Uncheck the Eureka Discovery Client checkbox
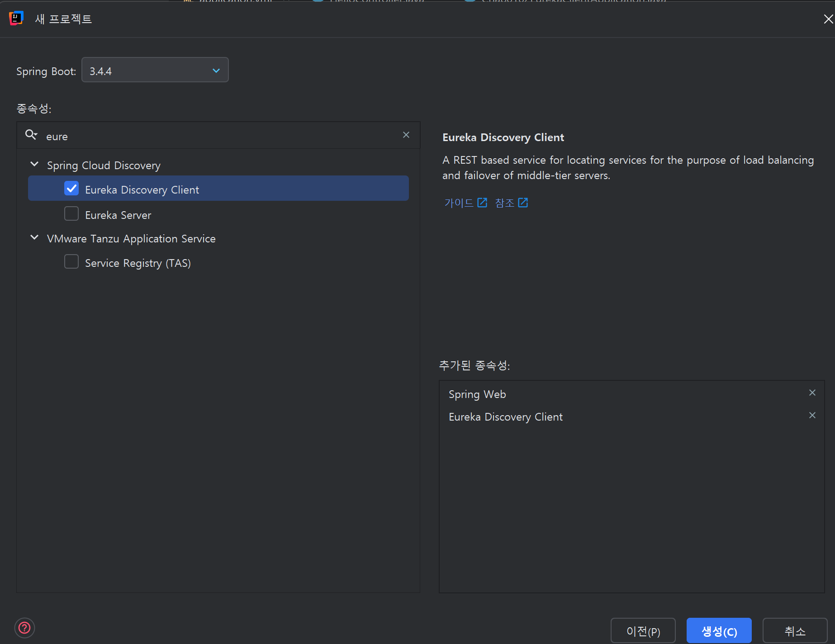The image size is (835, 644). (71, 189)
